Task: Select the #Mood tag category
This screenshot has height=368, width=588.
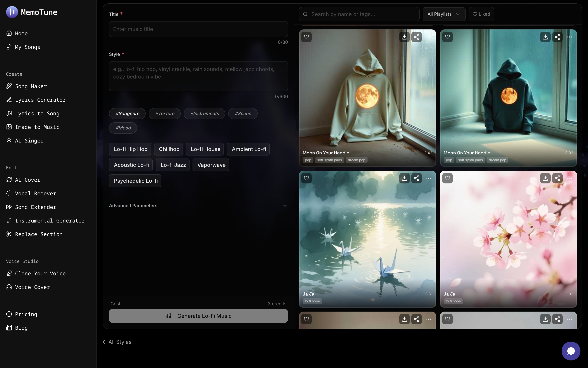Action: click(123, 128)
